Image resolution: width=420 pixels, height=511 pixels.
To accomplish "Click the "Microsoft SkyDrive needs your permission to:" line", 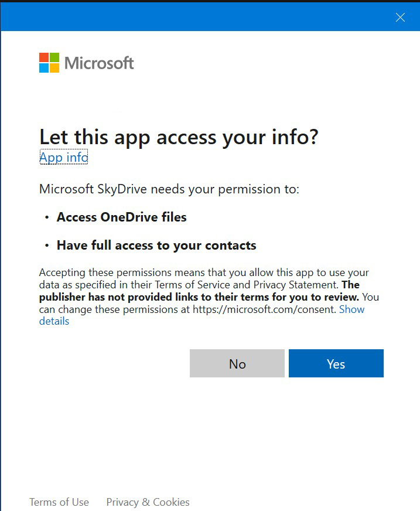I will 169,189.
